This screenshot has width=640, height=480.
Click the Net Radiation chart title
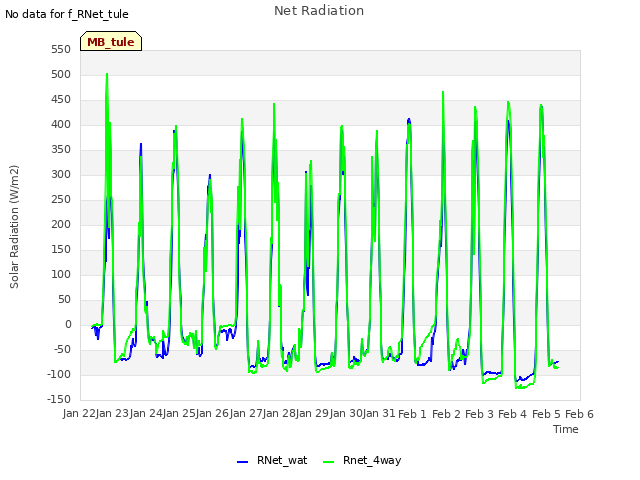[x=319, y=11]
